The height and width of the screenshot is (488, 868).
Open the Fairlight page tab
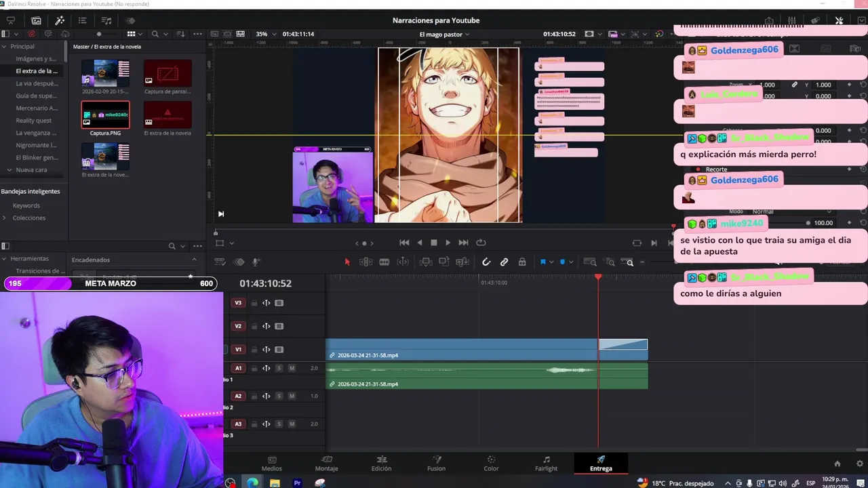(546, 464)
